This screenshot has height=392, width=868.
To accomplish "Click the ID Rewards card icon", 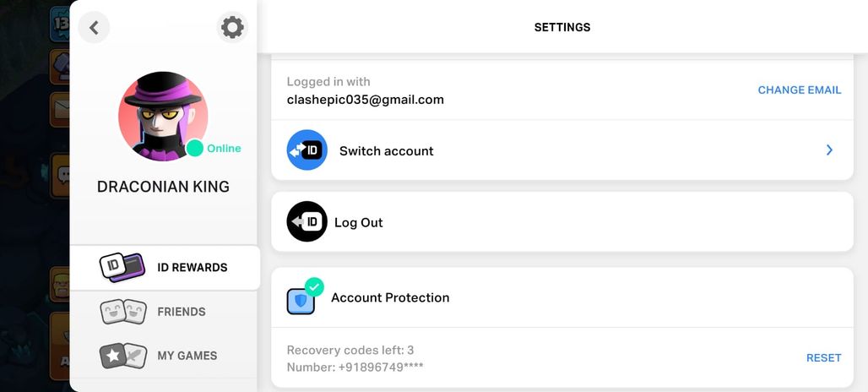I will tap(122, 268).
